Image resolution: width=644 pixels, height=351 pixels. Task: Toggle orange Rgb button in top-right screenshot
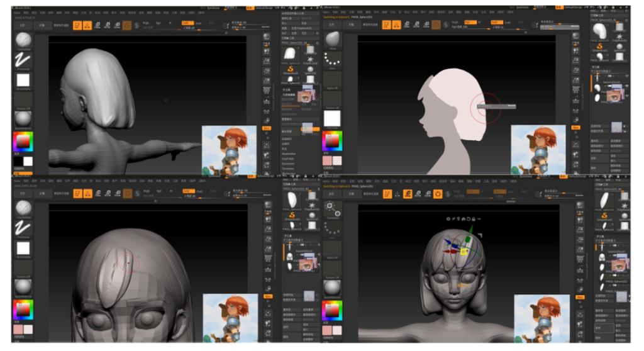point(470,22)
